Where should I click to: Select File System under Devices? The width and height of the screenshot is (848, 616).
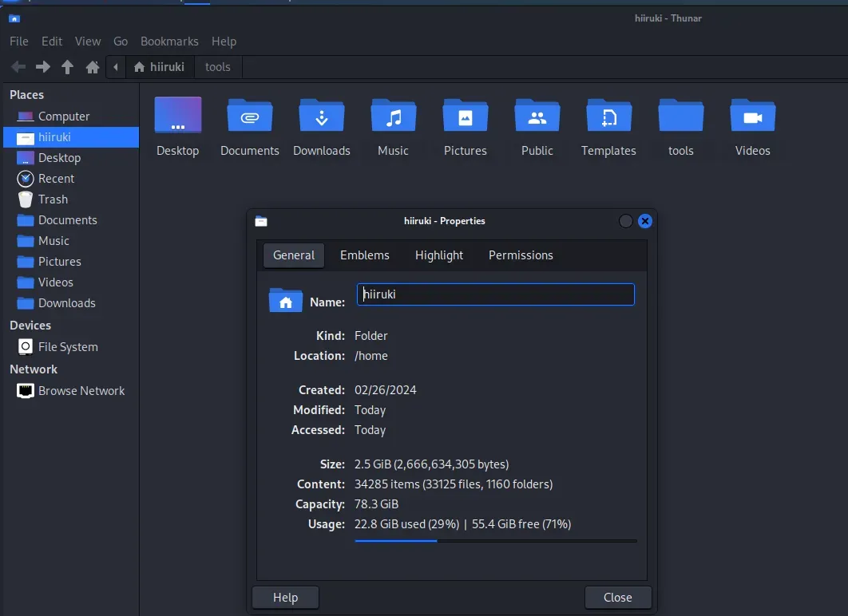pyautogui.click(x=68, y=347)
